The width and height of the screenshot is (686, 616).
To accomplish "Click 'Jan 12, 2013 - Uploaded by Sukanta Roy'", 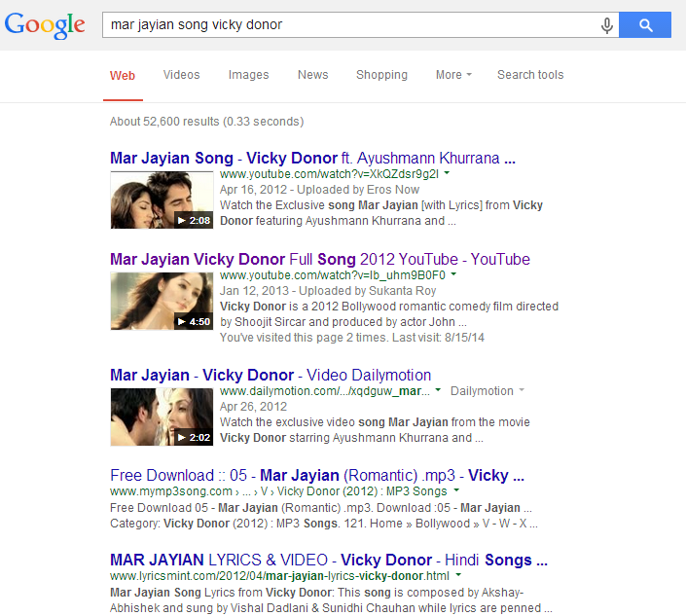I will [x=328, y=291].
